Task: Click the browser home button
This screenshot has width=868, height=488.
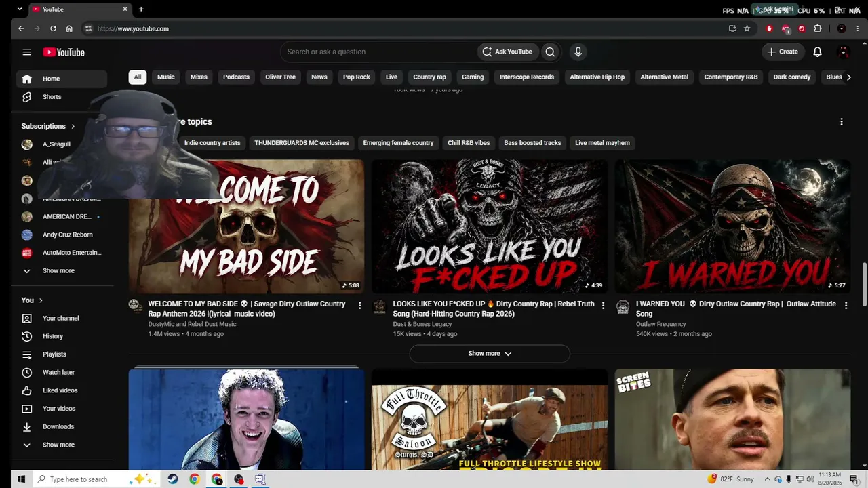Action: pos(69,28)
